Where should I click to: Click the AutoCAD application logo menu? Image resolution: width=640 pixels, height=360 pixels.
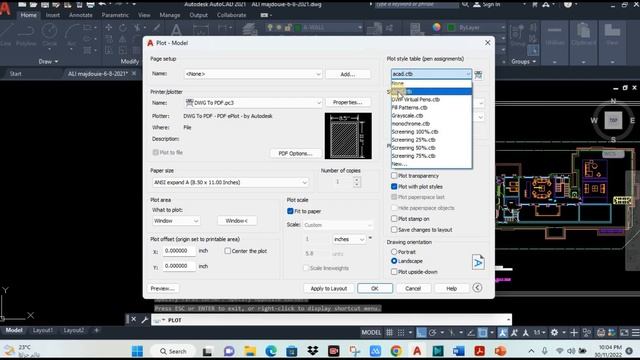[x=5, y=8]
